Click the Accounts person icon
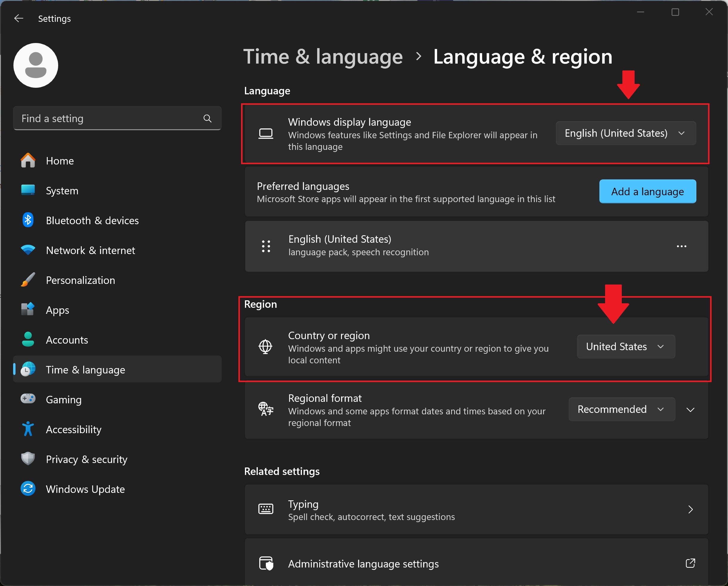The image size is (728, 586). pos(28,339)
